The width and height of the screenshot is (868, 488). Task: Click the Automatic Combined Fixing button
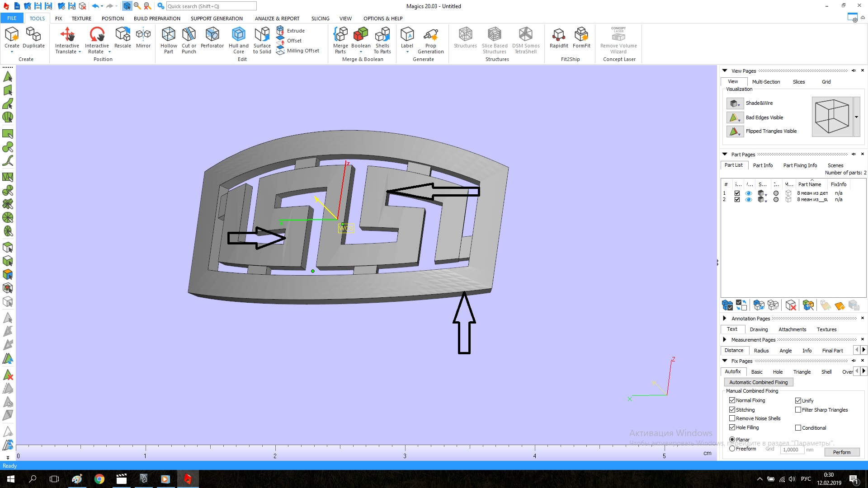[758, 382]
